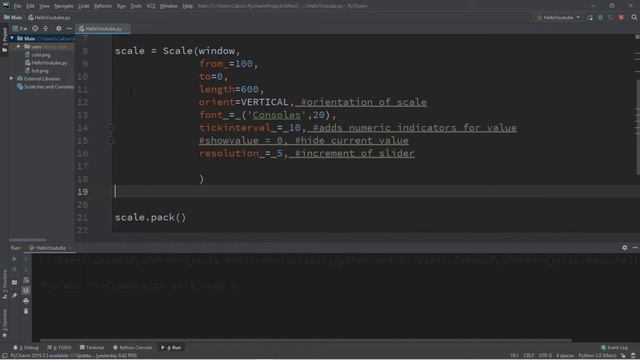This screenshot has width=640, height=360.
Task: Open the Edit menu
Action: (31, 6)
